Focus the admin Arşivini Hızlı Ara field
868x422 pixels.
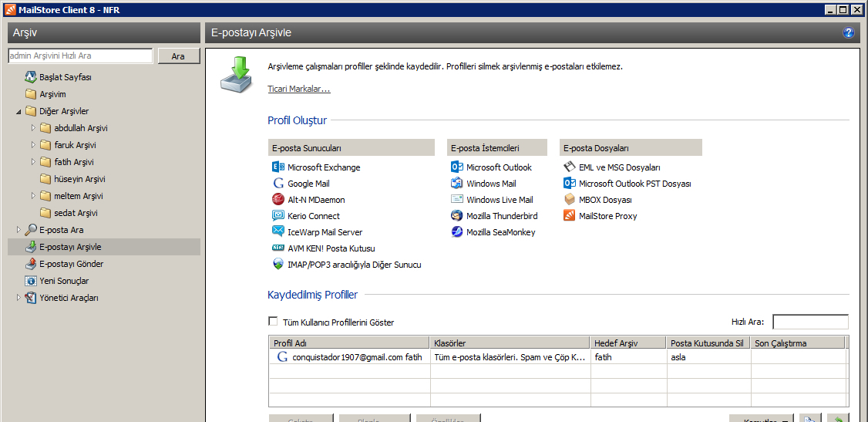coord(80,56)
